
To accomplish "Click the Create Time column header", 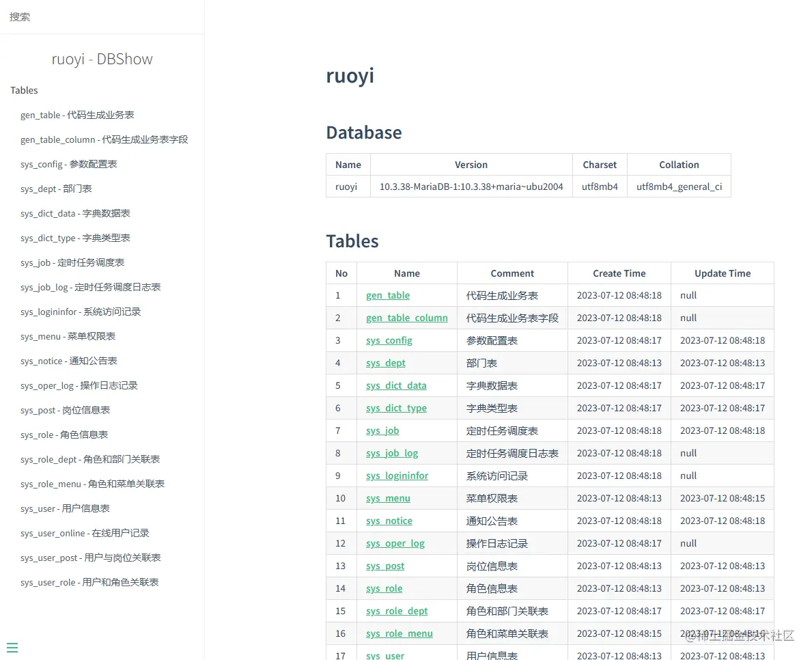I will tap(619, 273).
